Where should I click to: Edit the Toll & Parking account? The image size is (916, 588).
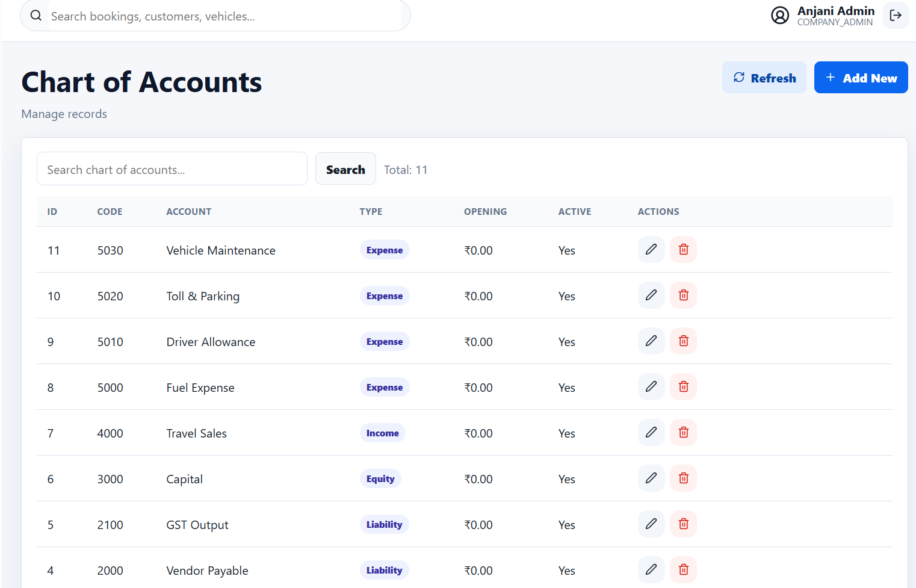(651, 296)
